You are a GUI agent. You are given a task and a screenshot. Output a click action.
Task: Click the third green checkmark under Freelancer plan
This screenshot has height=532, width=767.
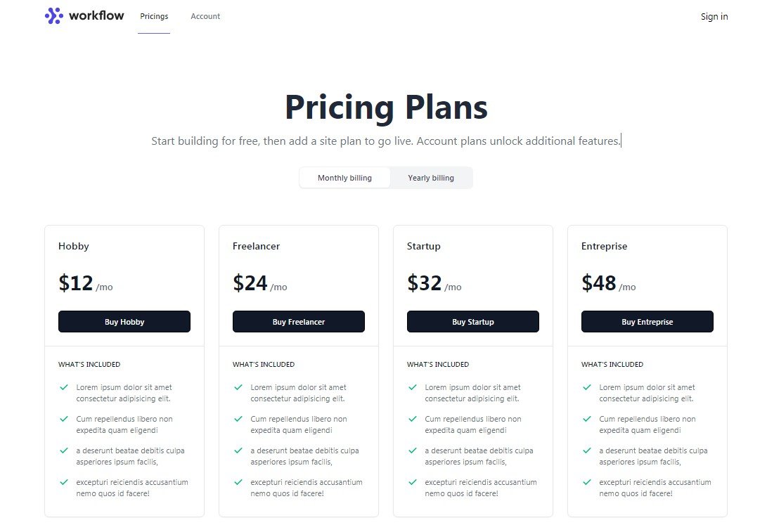tap(238, 450)
